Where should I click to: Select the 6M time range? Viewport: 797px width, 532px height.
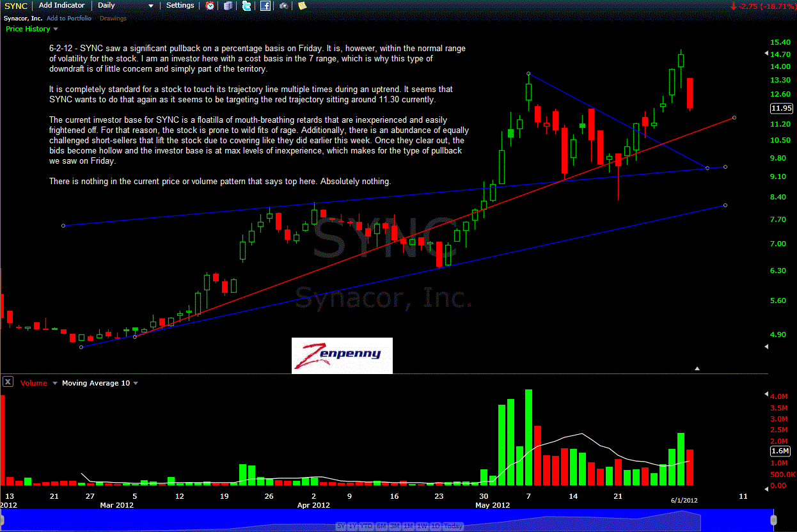coord(381,526)
